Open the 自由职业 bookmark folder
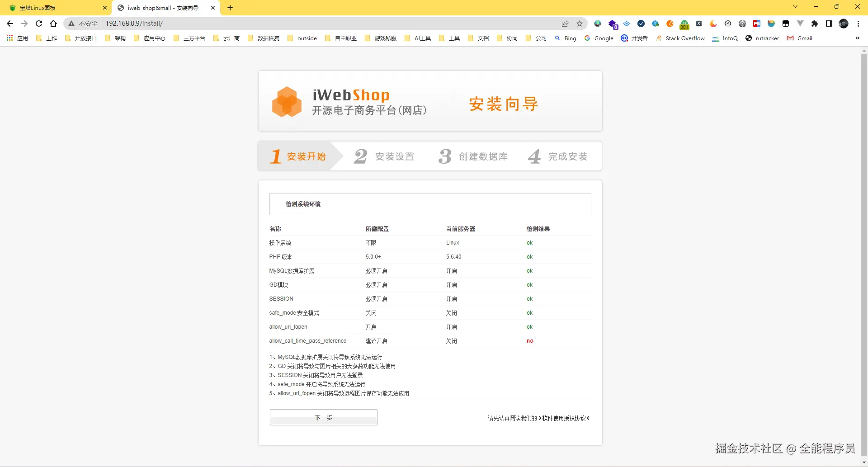The width and height of the screenshot is (868, 467). tap(341, 38)
